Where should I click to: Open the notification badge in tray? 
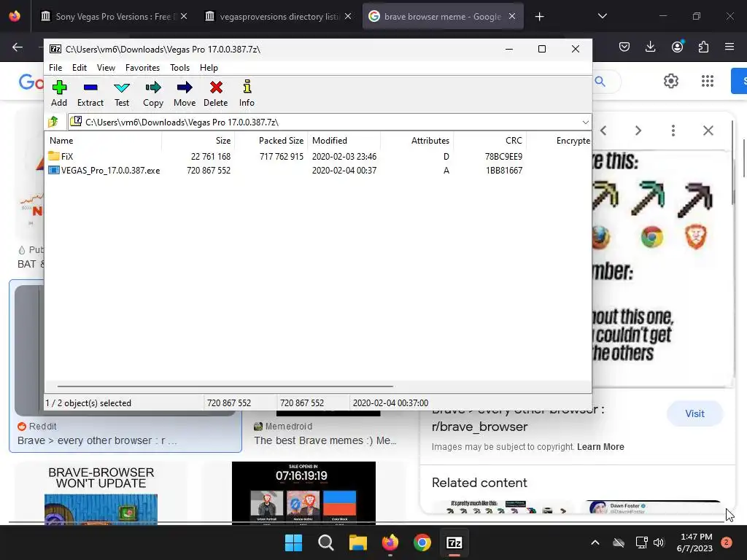[727, 542]
